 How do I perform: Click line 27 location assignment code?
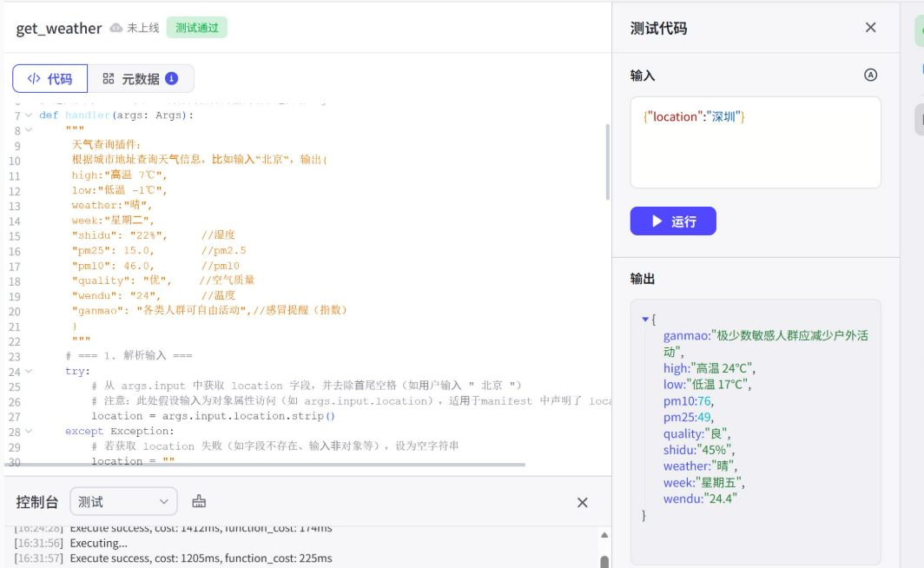[213, 416]
